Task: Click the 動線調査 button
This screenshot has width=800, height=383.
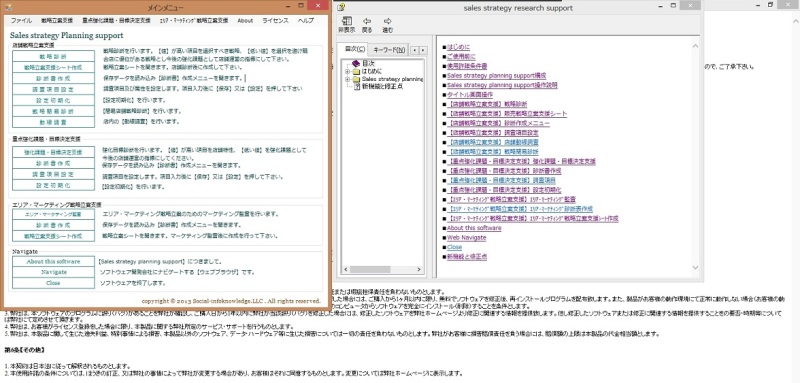Action: [x=54, y=122]
